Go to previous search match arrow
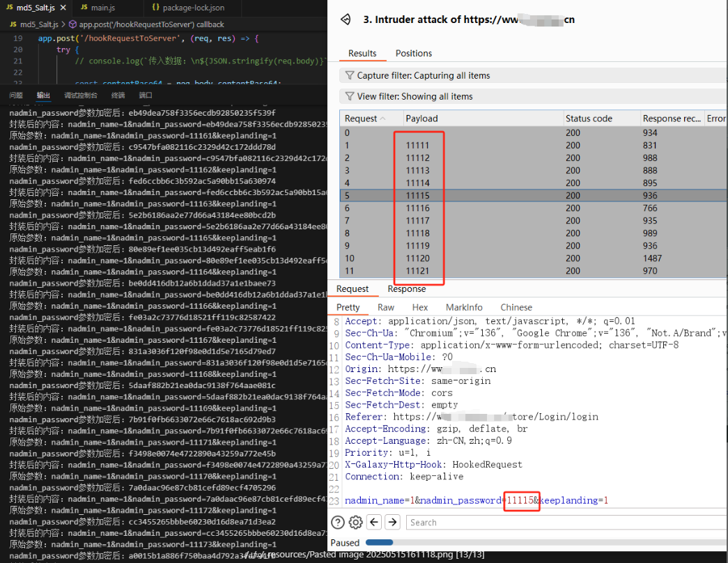Viewport: 728px width, 563px height. click(374, 522)
